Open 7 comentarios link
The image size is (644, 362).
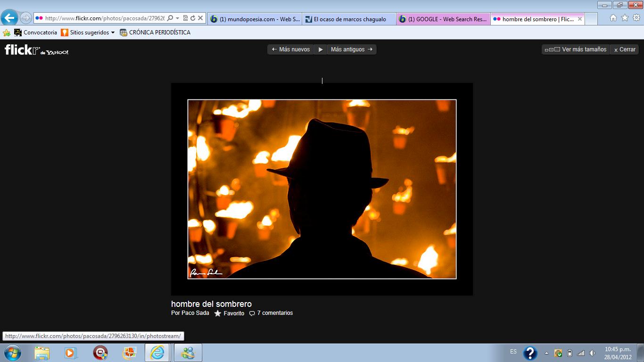pos(274,313)
